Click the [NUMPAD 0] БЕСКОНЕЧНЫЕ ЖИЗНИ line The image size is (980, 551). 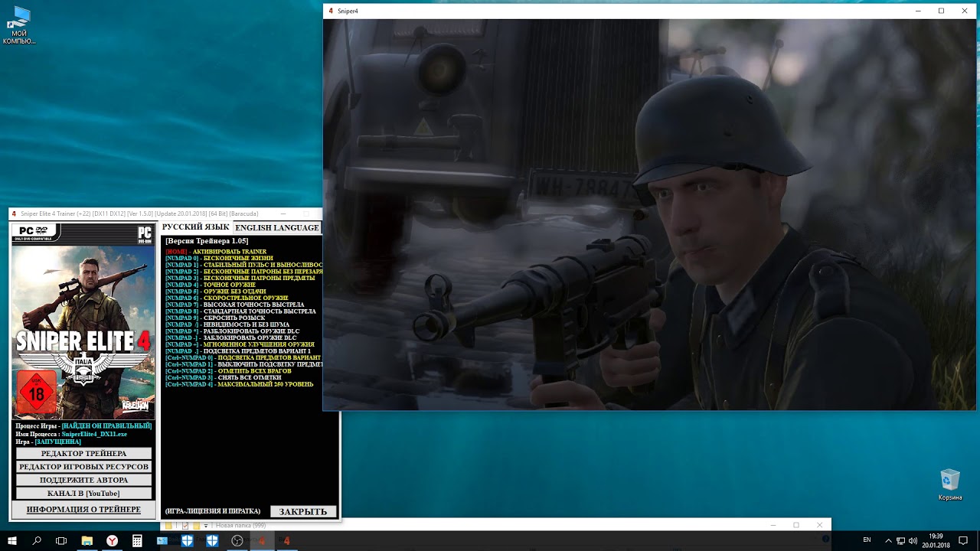(219, 259)
